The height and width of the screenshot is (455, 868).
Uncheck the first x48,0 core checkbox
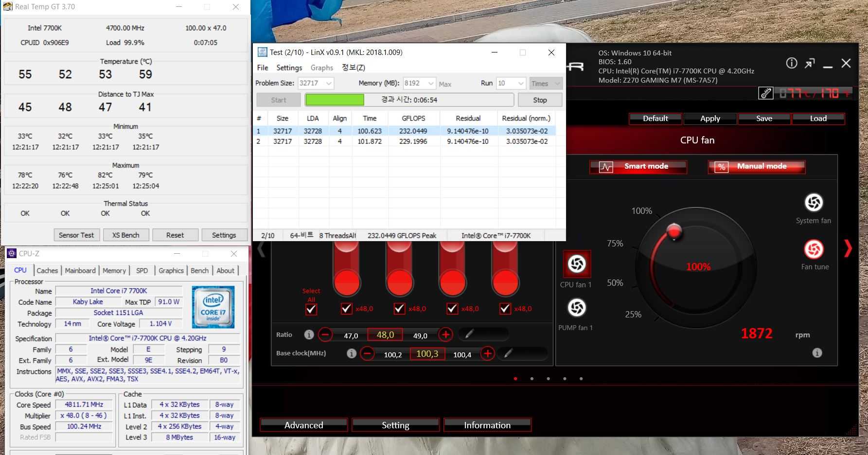[x=346, y=309]
